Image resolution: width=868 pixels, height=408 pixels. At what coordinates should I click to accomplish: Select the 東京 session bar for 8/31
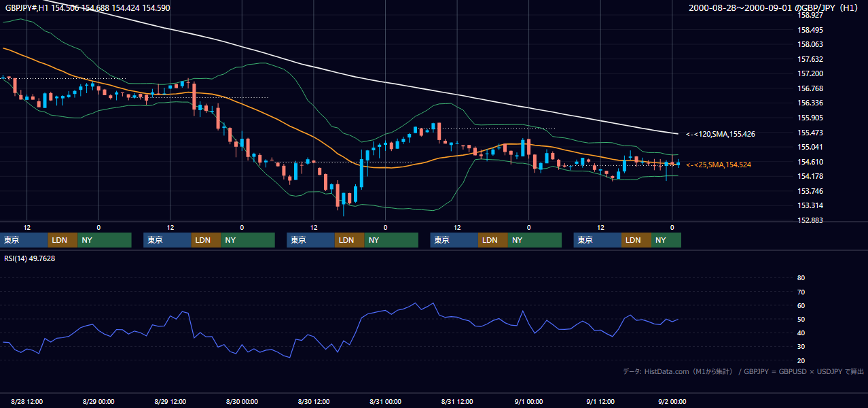(454, 240)
